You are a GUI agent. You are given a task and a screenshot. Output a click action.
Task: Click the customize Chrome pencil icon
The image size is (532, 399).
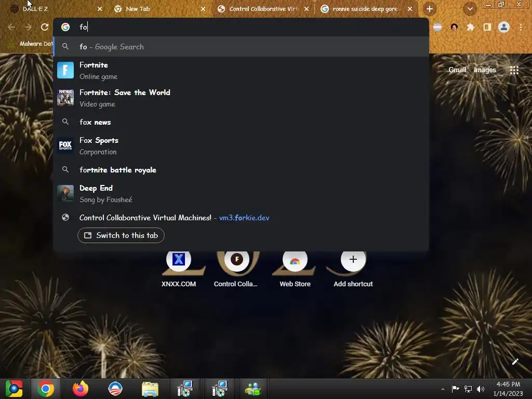point(515,362)
